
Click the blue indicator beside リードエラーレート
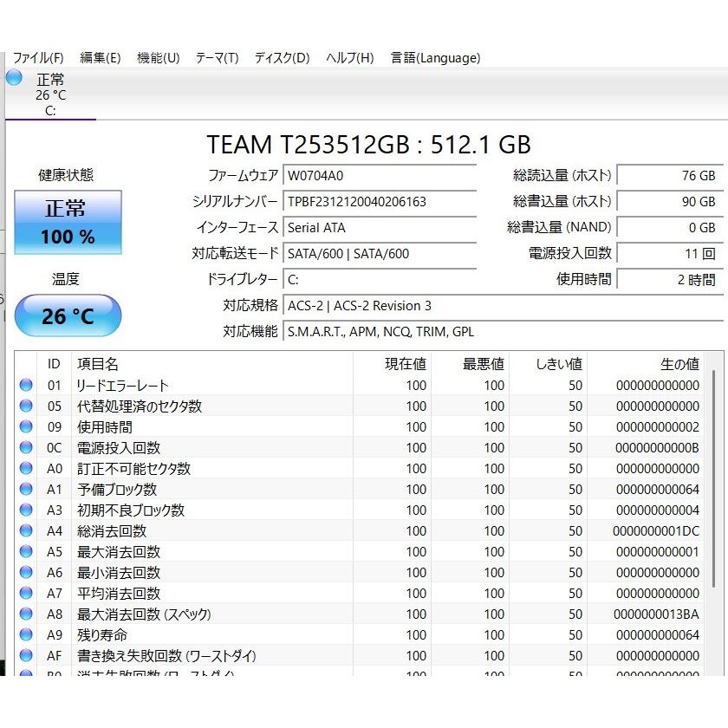(26, 385)
